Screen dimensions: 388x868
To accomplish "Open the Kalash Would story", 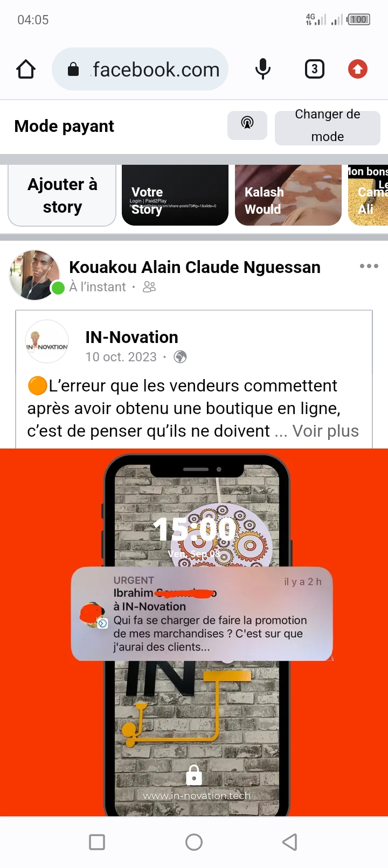I will [288, 195].
